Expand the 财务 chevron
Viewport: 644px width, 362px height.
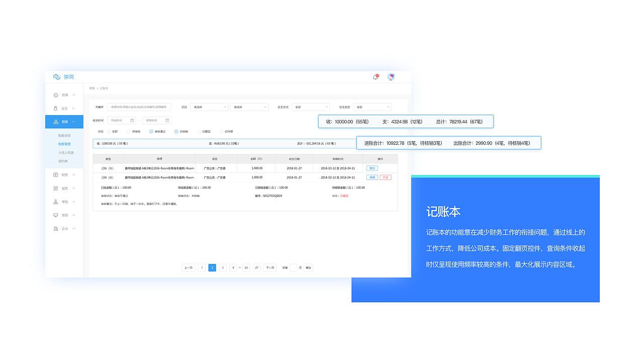(x=73, y=175)
